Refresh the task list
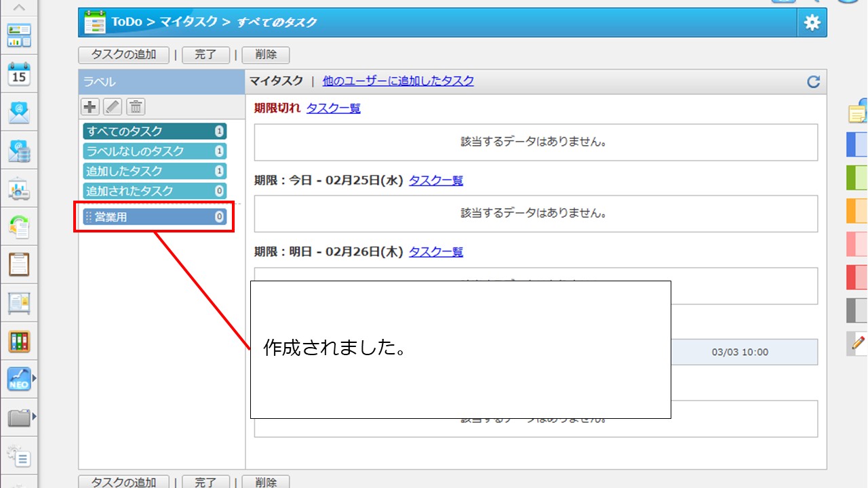868x488 pixels. [x=814, y=82]
